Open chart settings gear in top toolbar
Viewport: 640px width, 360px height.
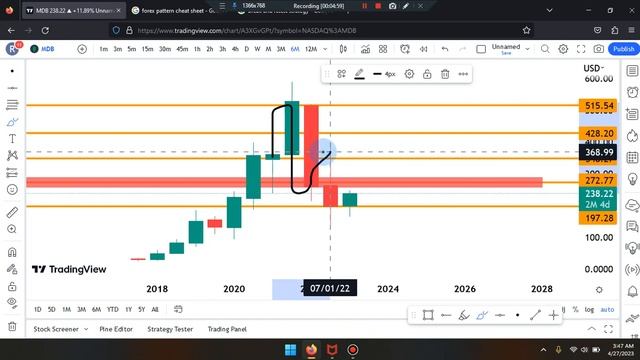563,49
